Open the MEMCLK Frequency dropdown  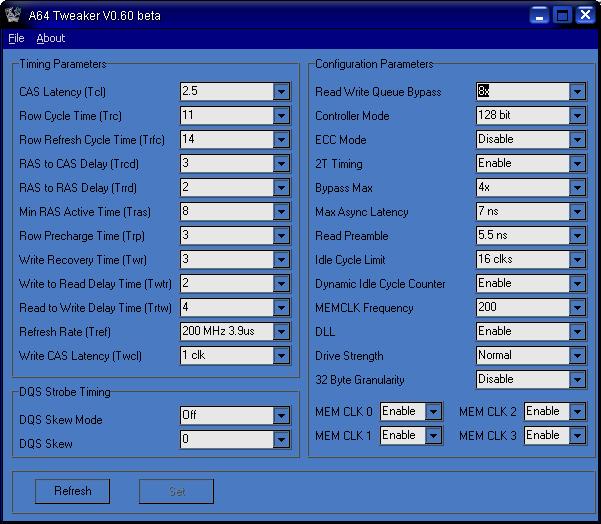tap(577, 307)
